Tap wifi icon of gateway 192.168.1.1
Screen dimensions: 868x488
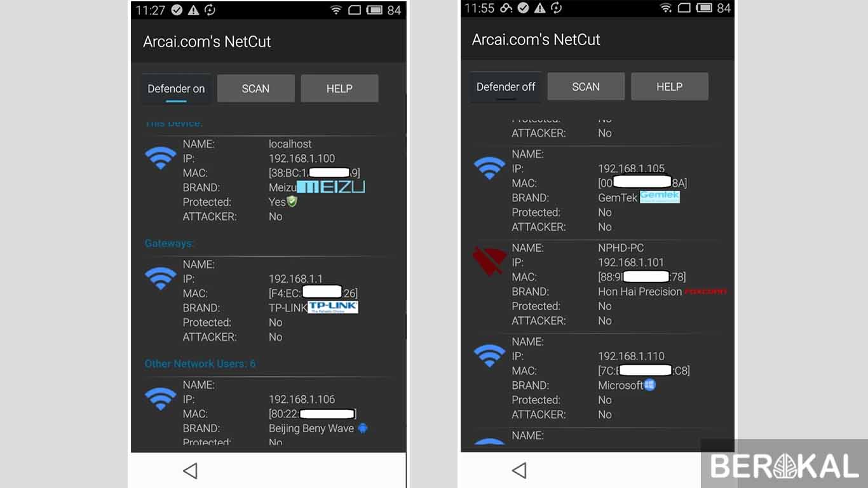click(x=160, y=278)
